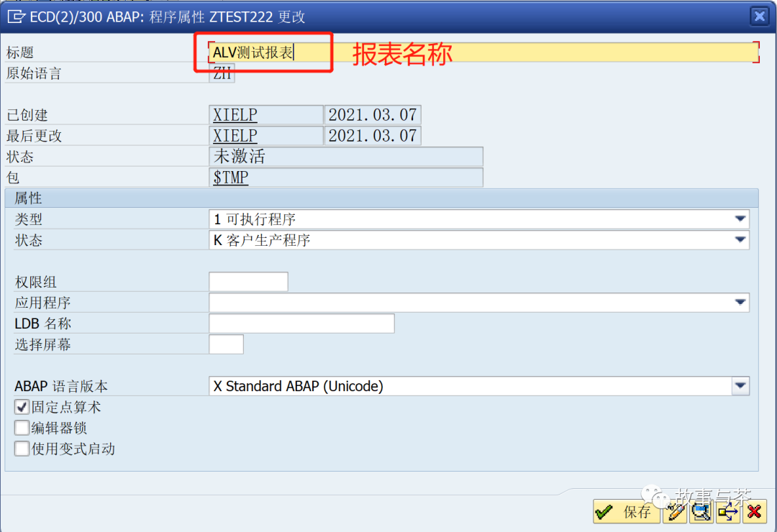Image resolution: width=777 pixels, height=532 pixels.
Task: Click the 2021.03.07 date in 最后更改 row
Action: click(x=373, y=136)
